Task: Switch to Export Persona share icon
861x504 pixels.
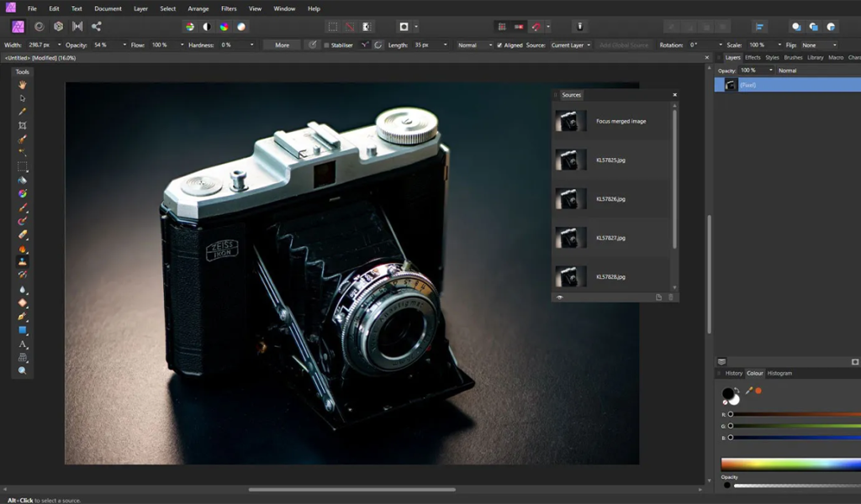Action: tap(96, 26)
